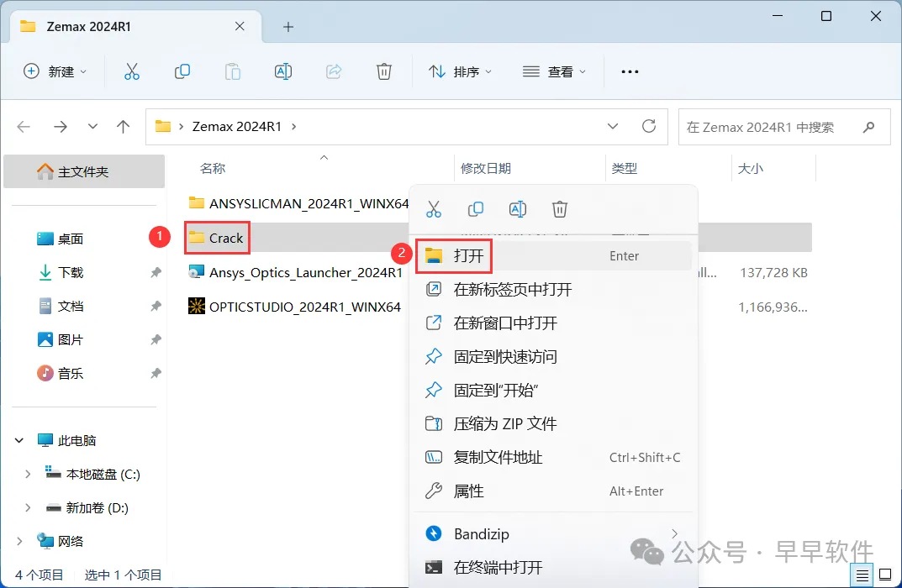Image resolution: width=902 pixels, height=588 pixels.
Task: Unpin 下载 from quick access
Action: coord(156,272)
